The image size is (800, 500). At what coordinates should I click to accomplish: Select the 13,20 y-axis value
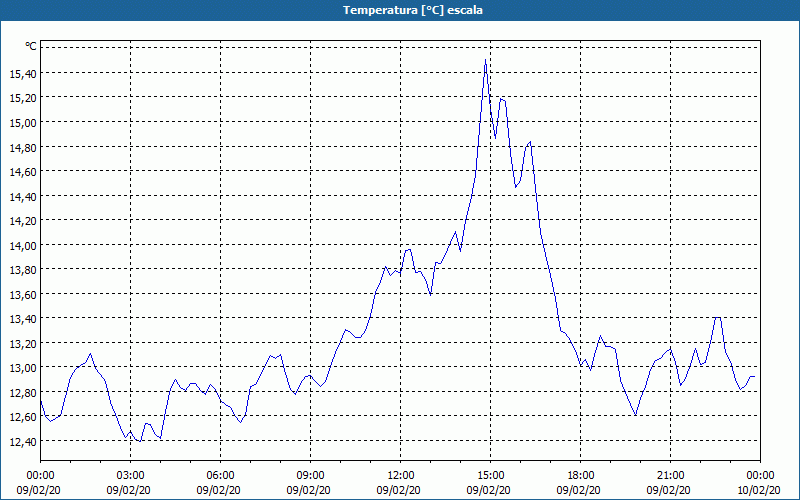[x=23, y=343]
